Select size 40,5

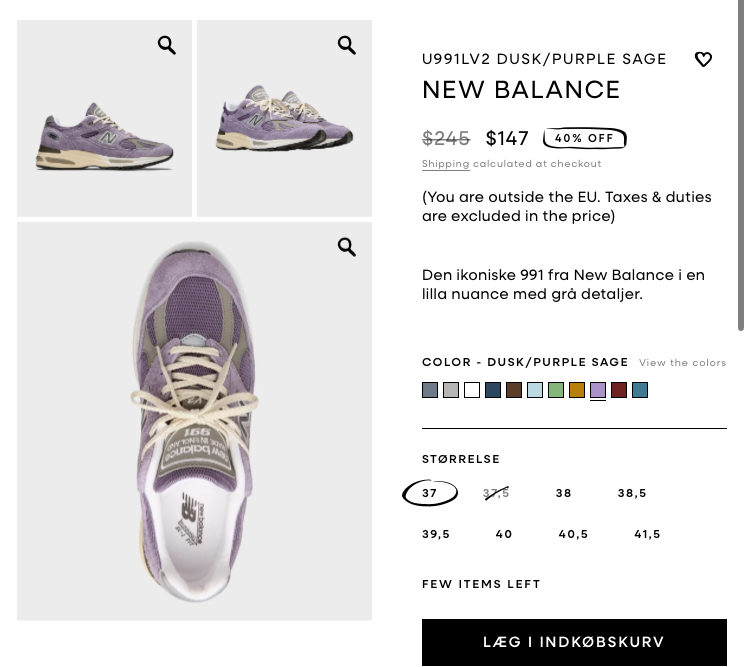pos(573,534)
